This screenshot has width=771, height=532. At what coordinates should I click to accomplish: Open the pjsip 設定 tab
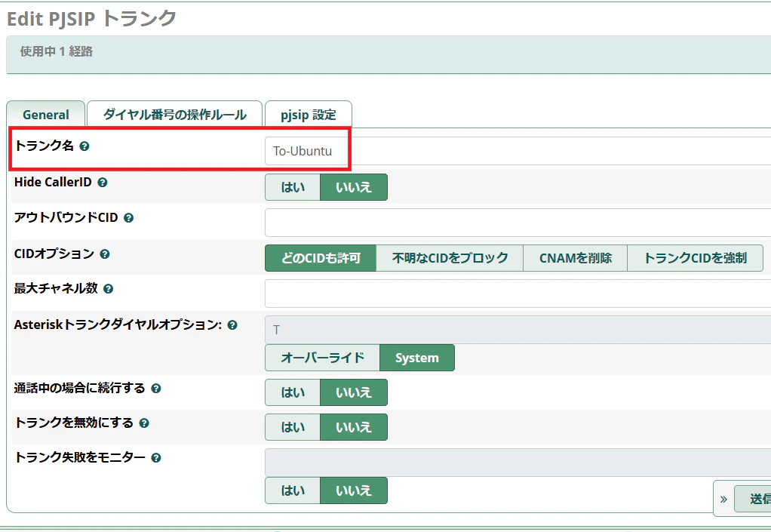[x=309, y=115]
